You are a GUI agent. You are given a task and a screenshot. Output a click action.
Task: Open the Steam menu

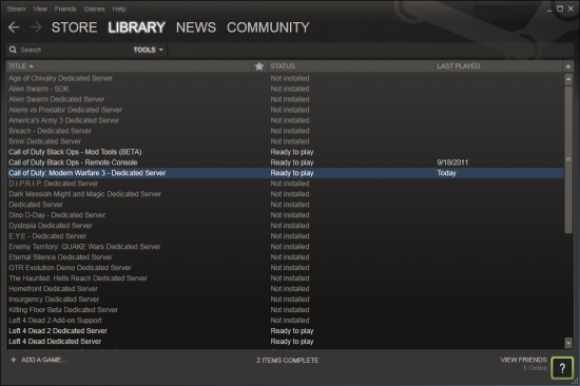pos(16,9)
